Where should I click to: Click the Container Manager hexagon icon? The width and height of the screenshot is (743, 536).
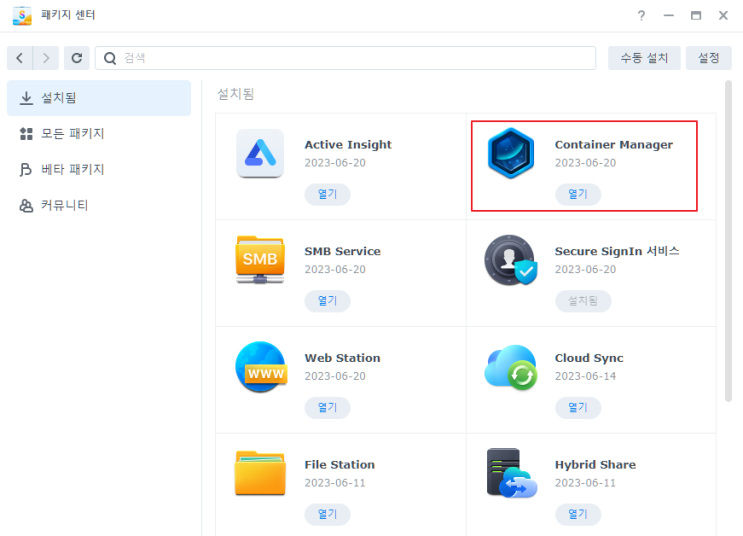point(511,153)
